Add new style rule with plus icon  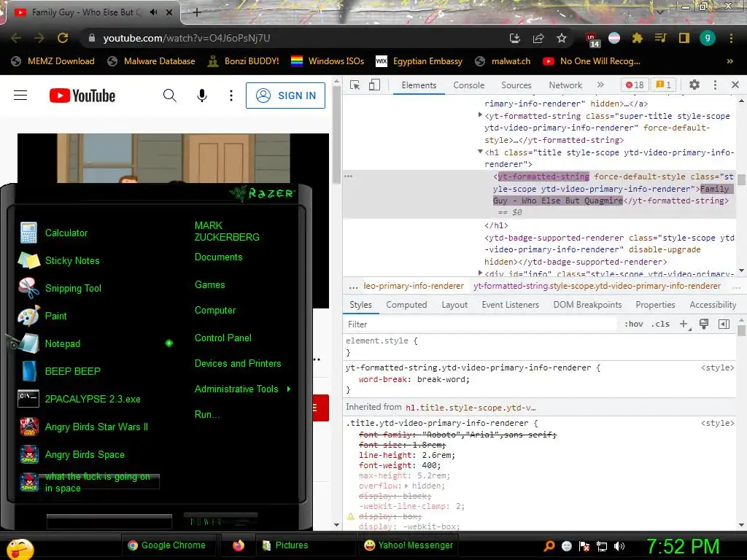coord(684,324)
